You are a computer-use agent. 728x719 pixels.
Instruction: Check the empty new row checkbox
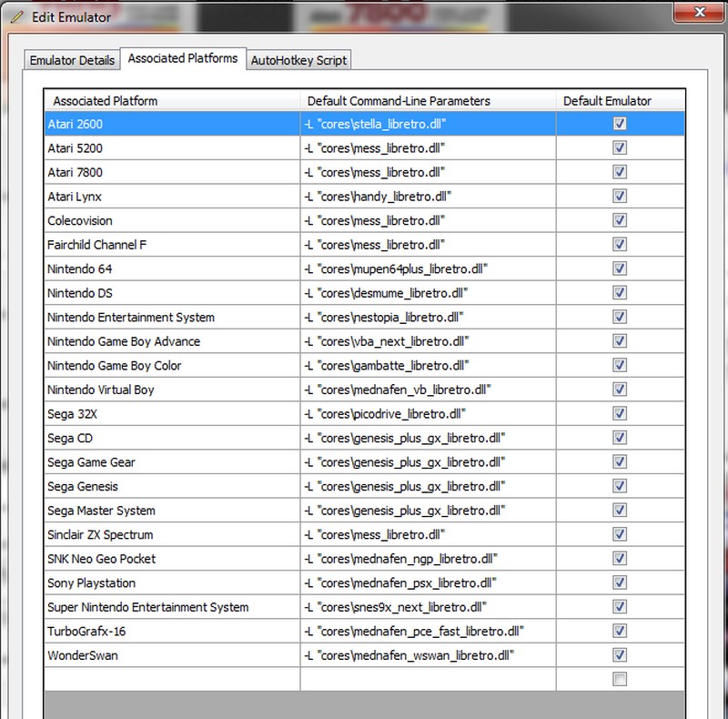(x=620, y=679)
